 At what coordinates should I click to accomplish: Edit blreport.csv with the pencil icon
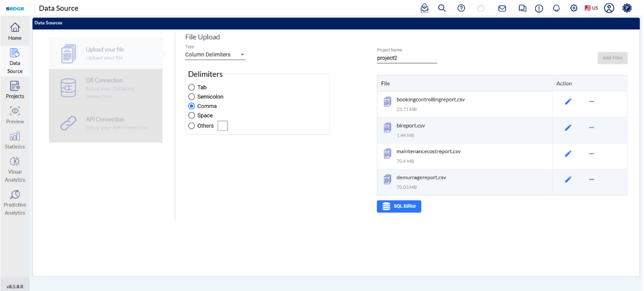[x=568, y=128]
